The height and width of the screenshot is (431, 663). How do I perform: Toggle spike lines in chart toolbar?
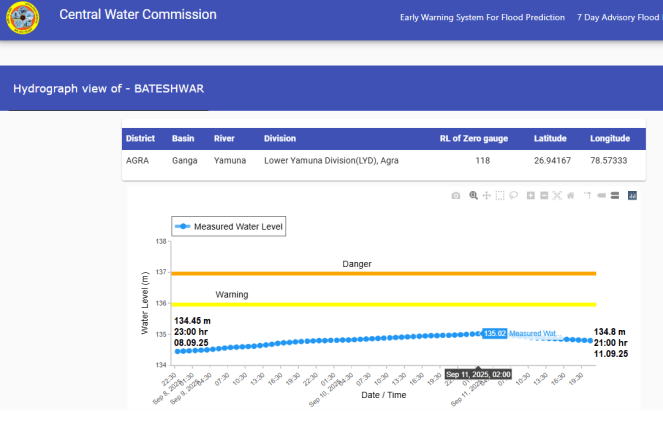(x=588, y=196)
